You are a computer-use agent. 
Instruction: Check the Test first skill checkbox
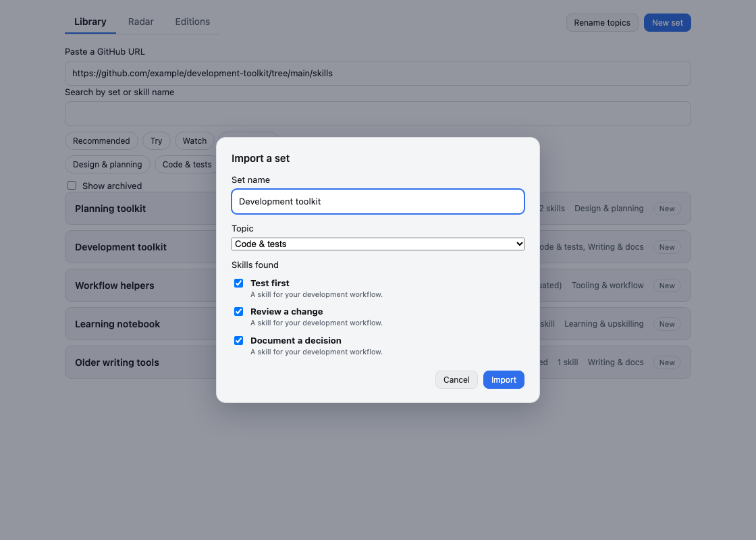click(x=239, y=283)
